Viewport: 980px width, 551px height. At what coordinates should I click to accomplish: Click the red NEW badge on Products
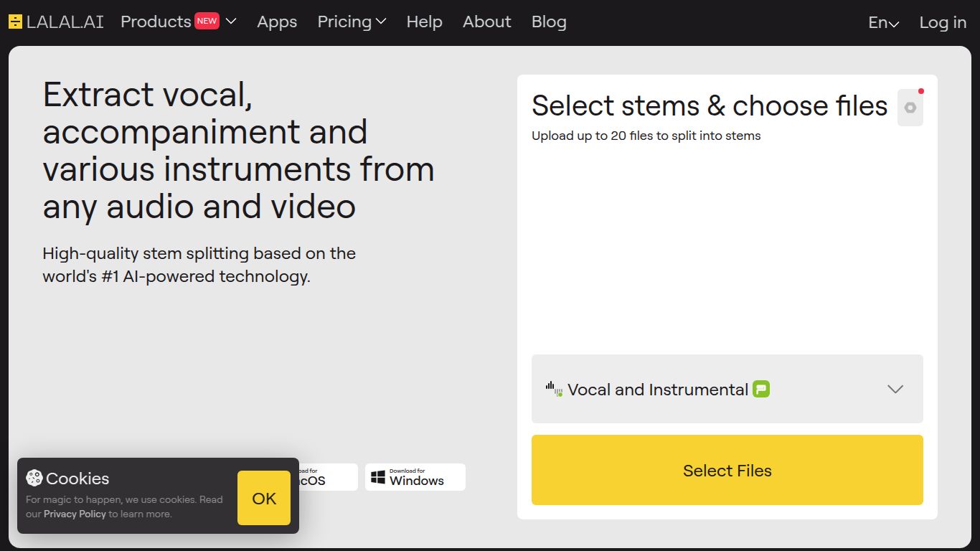207,21
